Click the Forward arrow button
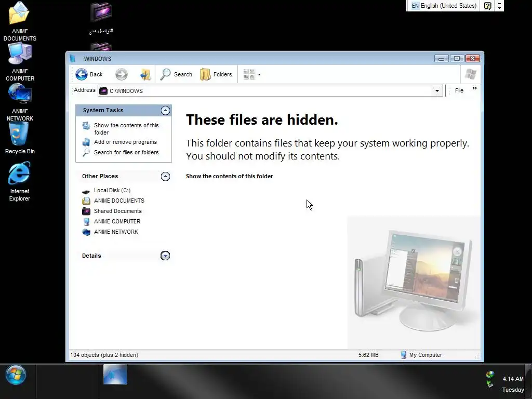The width and height of the screenshot is (532, 399). [122, 74]
